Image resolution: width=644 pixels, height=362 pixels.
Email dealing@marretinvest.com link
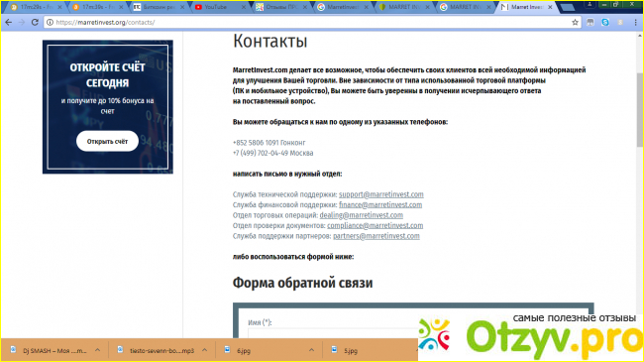click(x=362, y=215)
